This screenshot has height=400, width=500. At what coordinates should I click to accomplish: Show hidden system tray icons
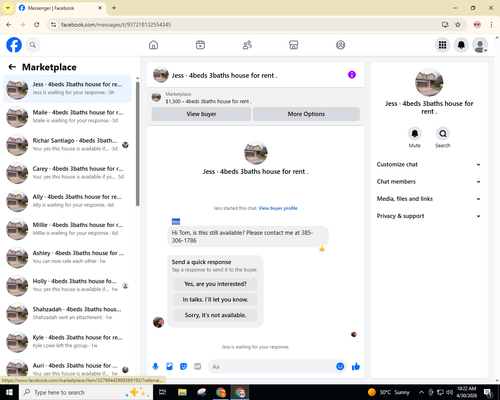pyautogui.click(x=421, y=392)
